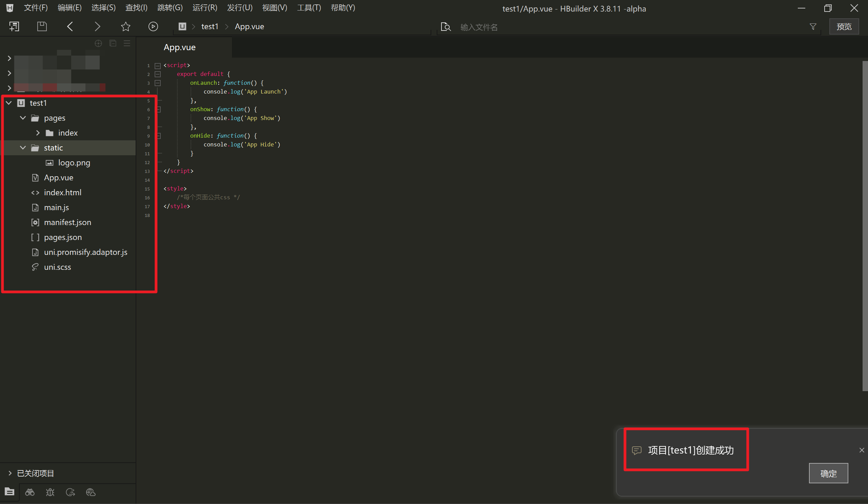
Task: Click the collapse all projects icon
Action: pos(113,43)
